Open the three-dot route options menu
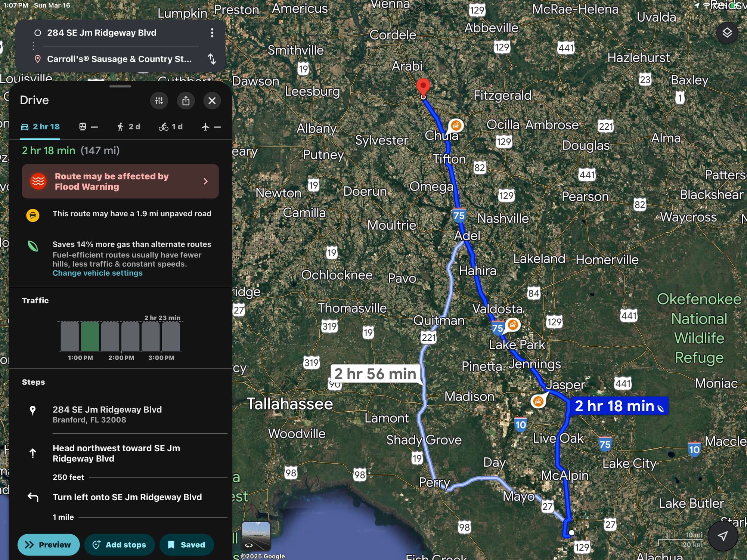747x560 pixels. click(x=212, y=33)
